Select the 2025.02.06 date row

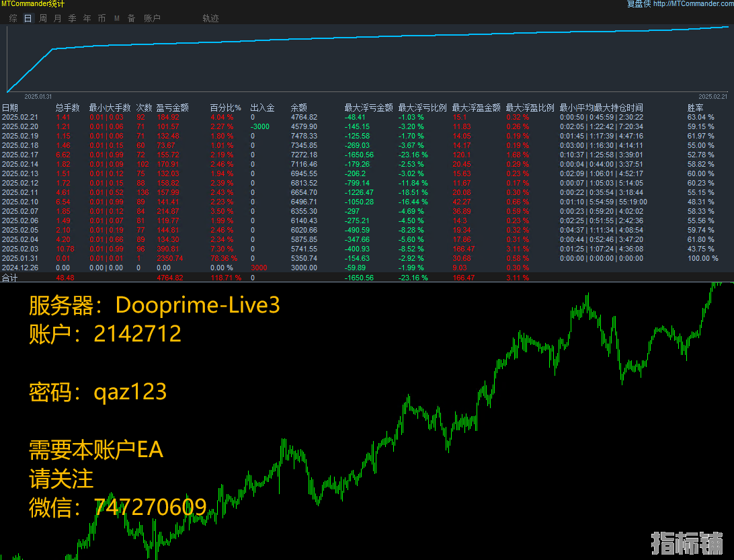point(20,221)
